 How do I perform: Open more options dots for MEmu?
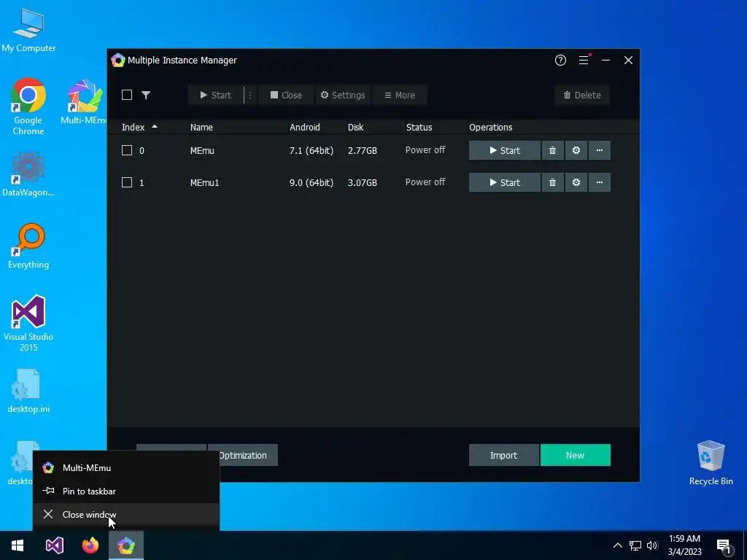click(600, 150)
